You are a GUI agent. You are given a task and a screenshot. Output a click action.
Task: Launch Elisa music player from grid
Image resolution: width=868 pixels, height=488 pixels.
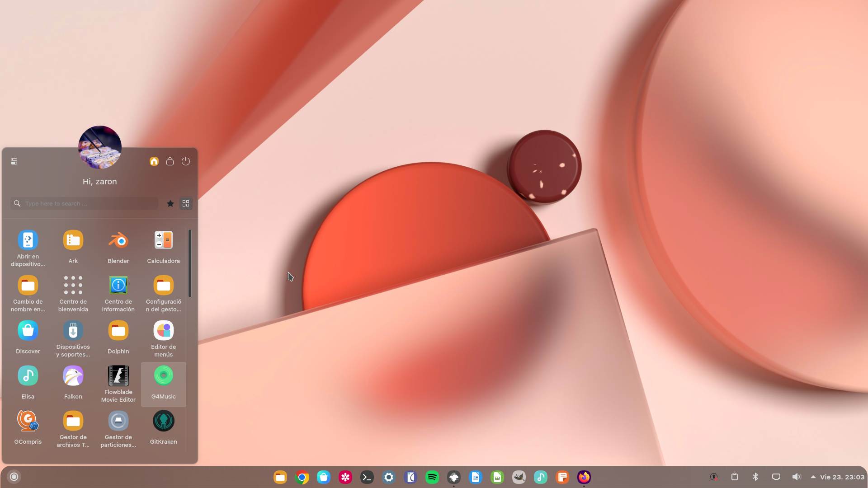(28, 384)
